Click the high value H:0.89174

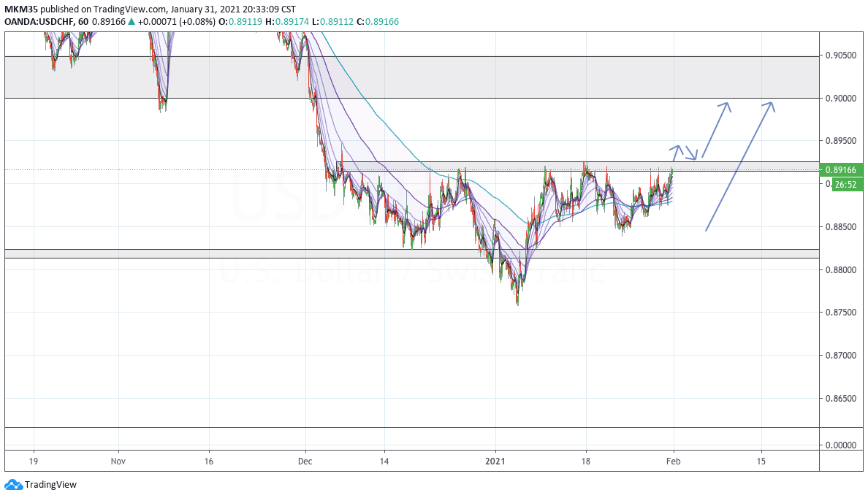pyautogui.click(x=286, y=22)
